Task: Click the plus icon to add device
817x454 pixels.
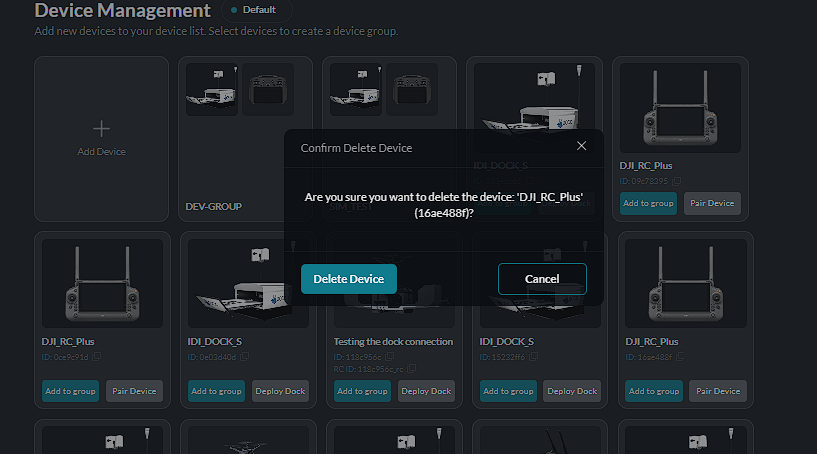Action: [x=102, y=128]
